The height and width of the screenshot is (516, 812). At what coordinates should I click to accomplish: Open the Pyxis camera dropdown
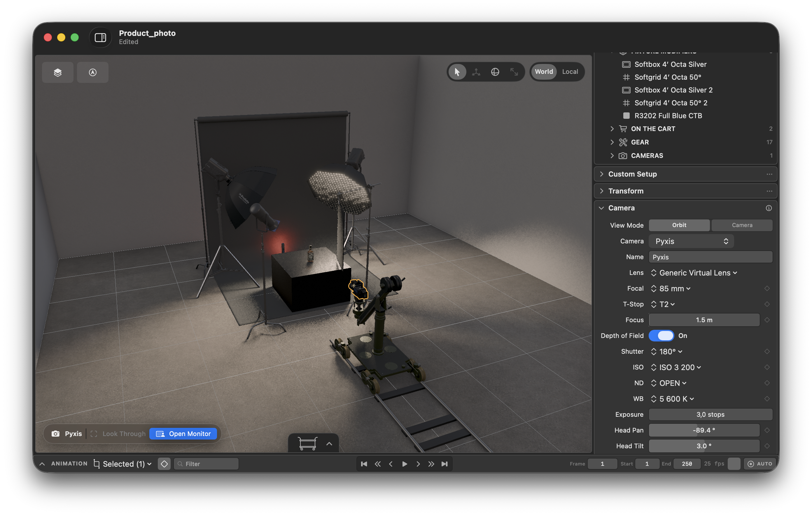click(691, 241)
